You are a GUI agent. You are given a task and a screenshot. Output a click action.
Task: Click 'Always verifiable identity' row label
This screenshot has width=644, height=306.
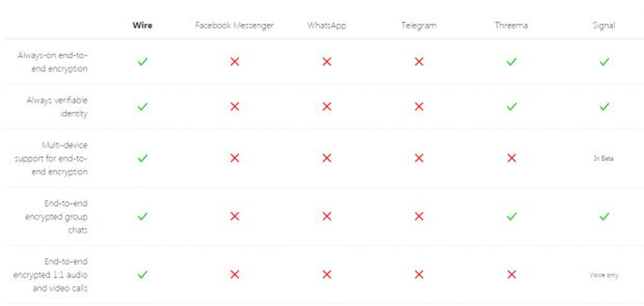point(57,107)
